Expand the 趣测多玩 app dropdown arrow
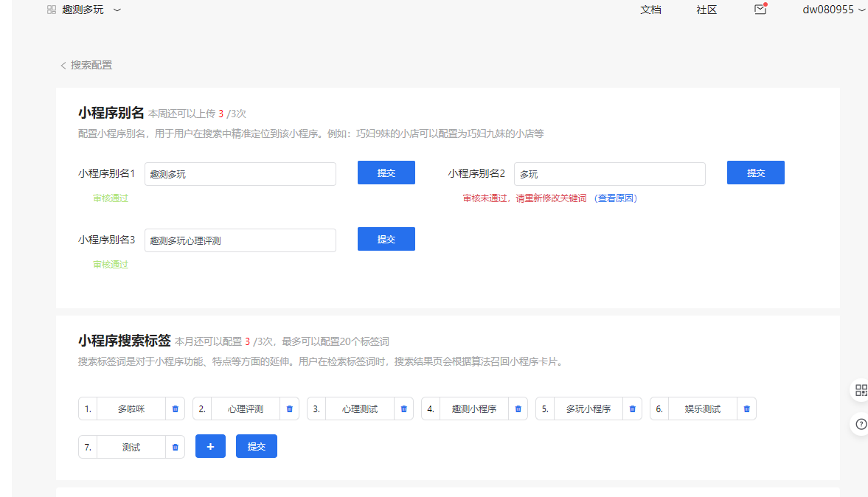Image resolution: width=868 pixels, height=497 pixels. pos(117,10)
